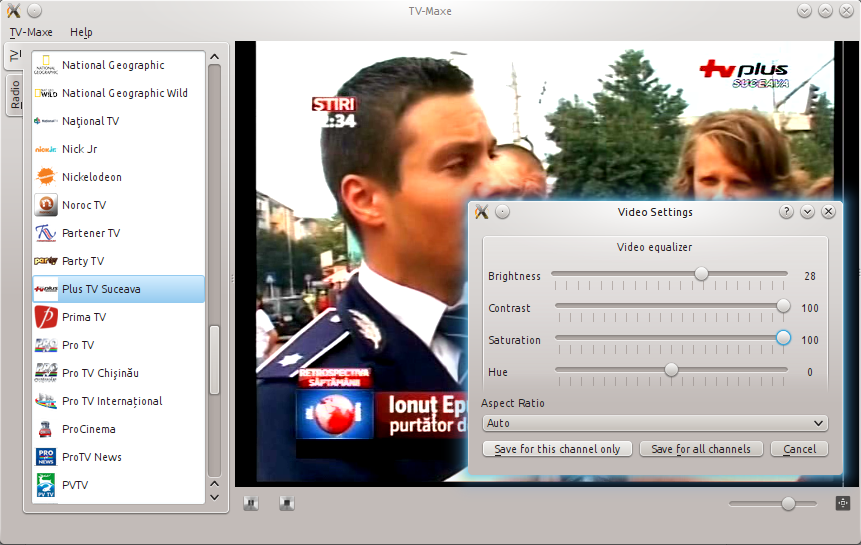
Task: Select National Geographic Wild name
Action: pos(125,93)
